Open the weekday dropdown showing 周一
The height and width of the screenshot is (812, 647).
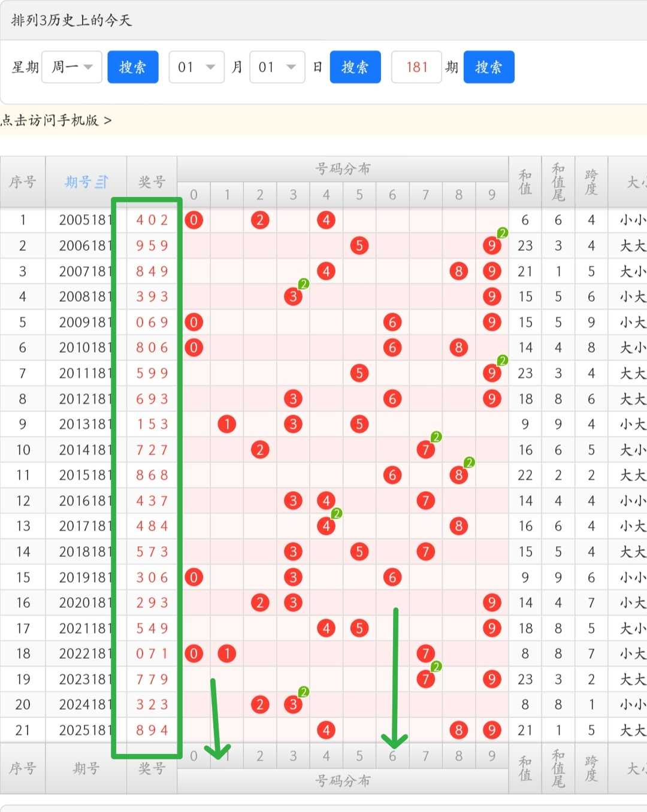click(72, 67)
